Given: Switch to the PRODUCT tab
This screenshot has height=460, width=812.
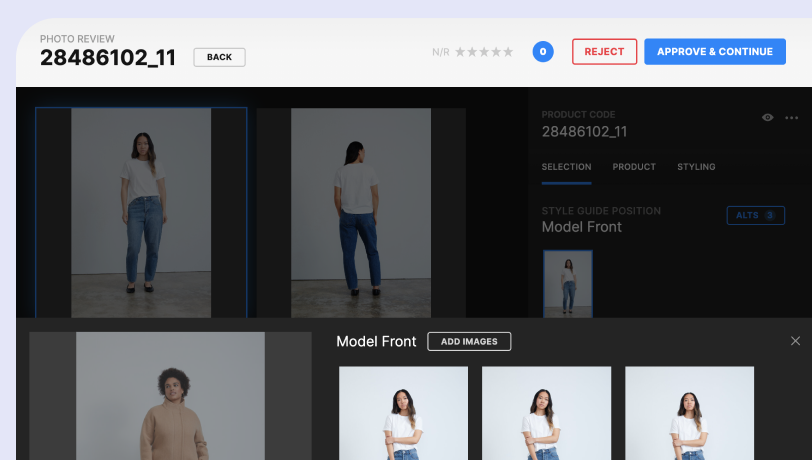Looking at the screenshot, I should (634, 167).
